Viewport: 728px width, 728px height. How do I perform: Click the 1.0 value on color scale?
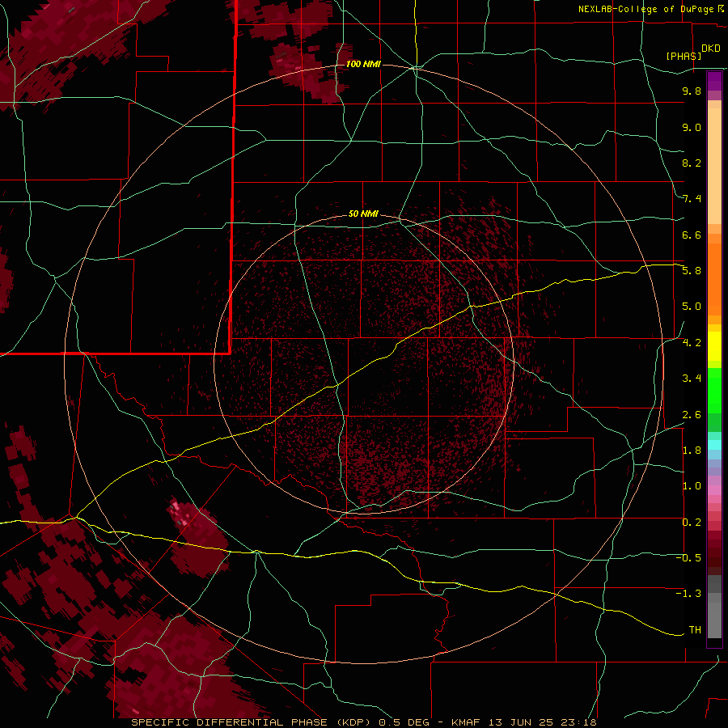(x=692, y=486)
